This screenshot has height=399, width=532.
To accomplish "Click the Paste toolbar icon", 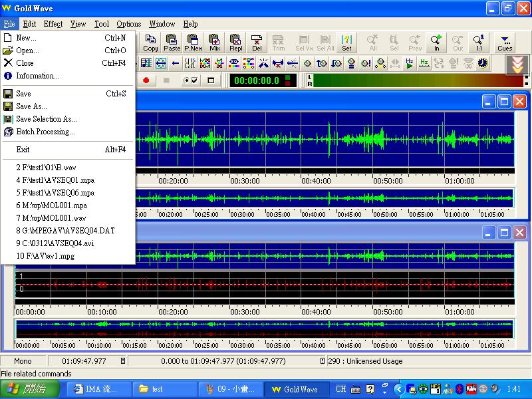I will (x=172, y=43).
